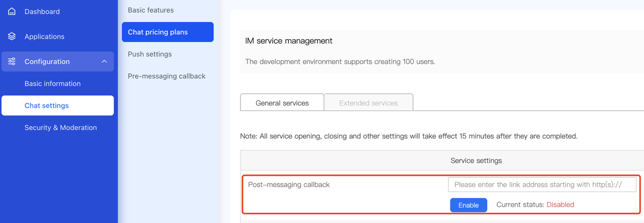Collapse the Configuration menu chevron
Viewport: 644px width, 223px height.
point(104,62)
